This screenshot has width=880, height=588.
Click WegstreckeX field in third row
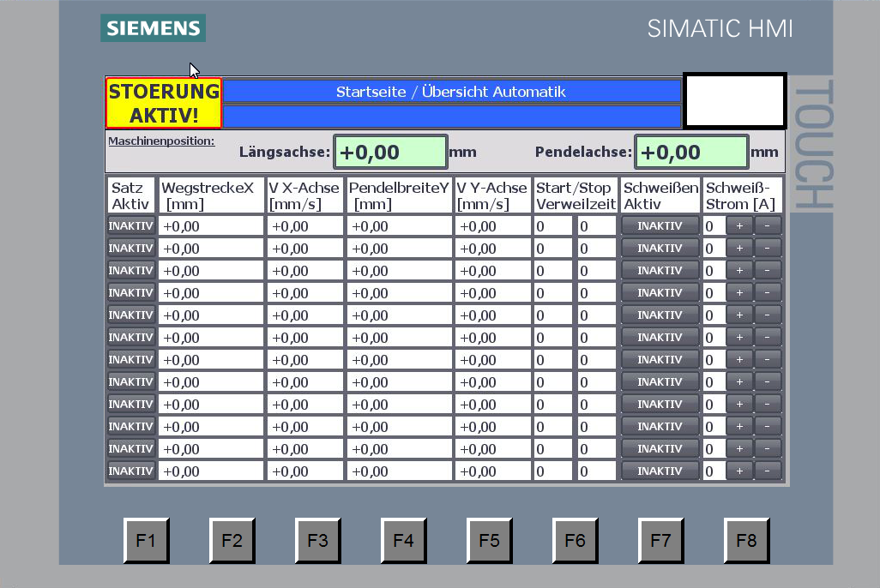(211, 271)
